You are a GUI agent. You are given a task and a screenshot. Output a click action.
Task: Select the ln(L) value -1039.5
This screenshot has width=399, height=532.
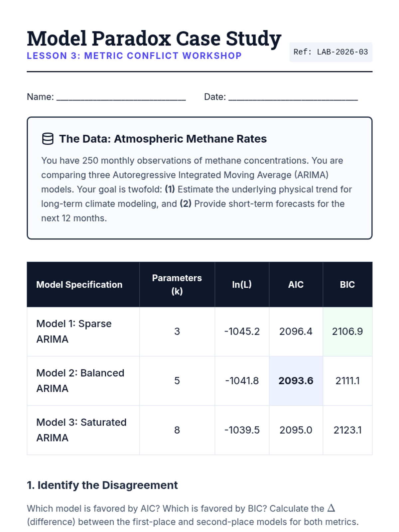click(242, 430)
